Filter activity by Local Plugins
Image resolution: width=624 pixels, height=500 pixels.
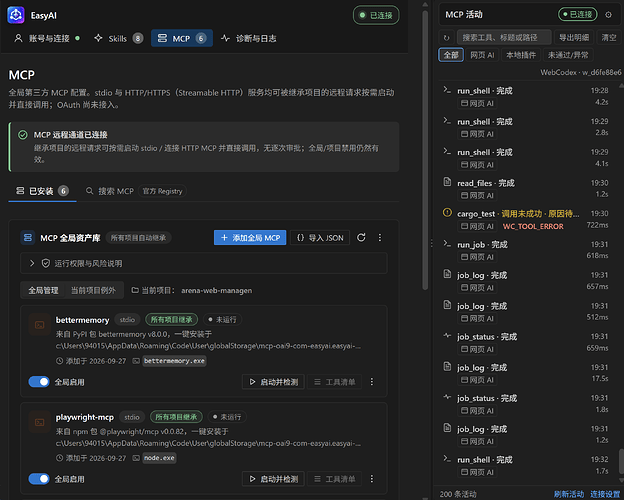[521, 55]
